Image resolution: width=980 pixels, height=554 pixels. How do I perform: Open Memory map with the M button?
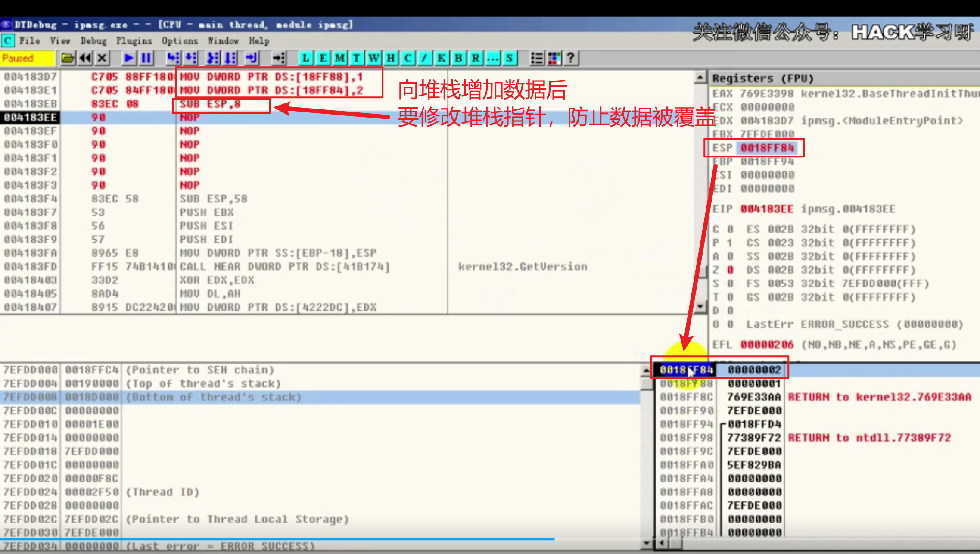[x=339, y=58]
